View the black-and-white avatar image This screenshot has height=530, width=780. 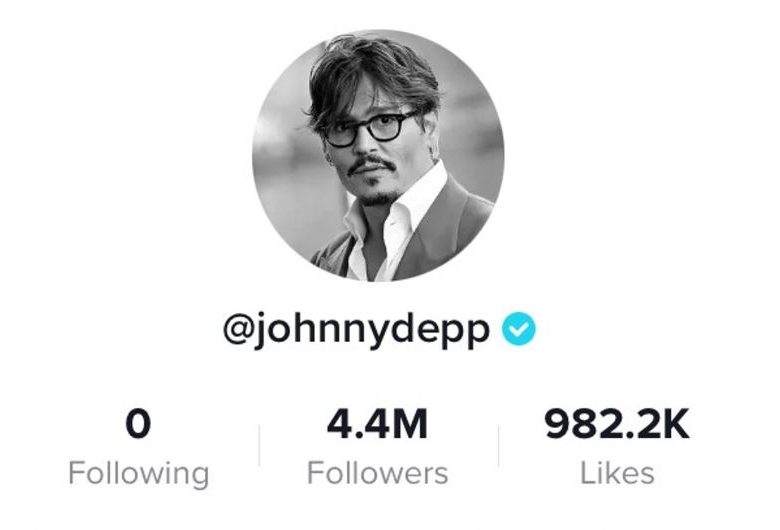[378, 156]
